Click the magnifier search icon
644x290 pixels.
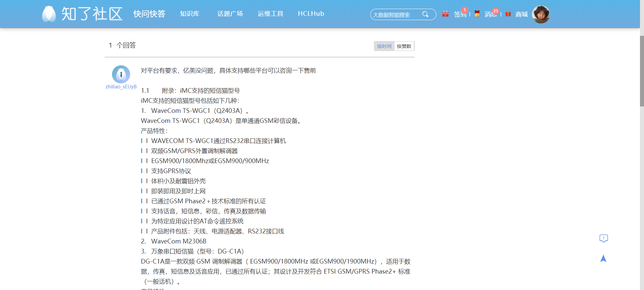tap(425, 14)
